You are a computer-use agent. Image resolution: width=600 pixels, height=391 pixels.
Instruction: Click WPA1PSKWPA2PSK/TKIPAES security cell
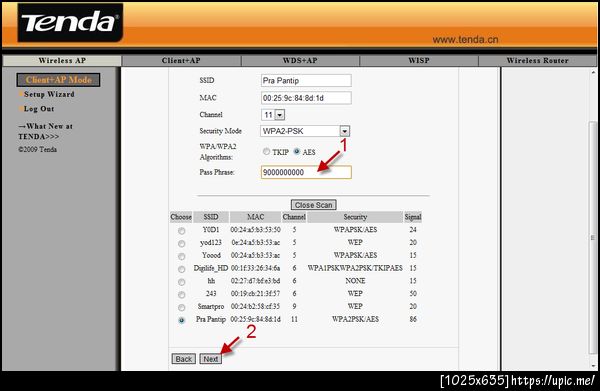tap(355, 268)
